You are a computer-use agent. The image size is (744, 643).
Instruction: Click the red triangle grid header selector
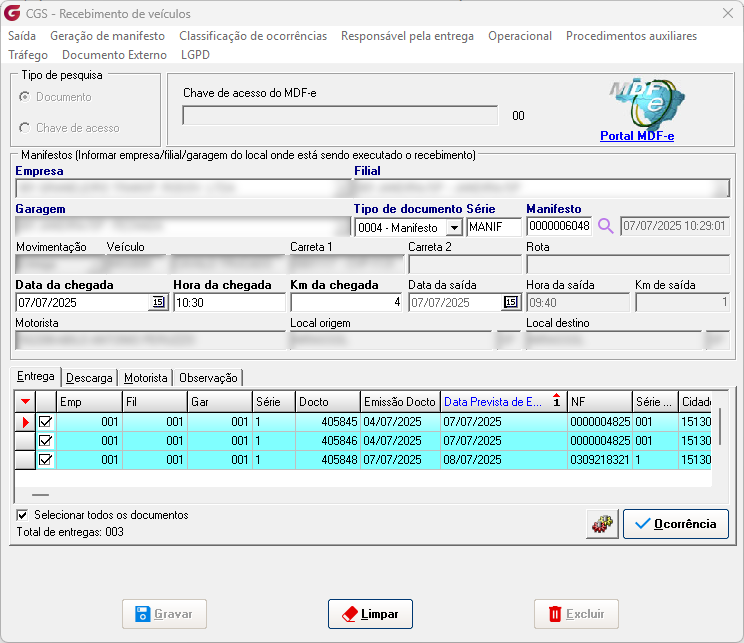(x=25, y=402)
